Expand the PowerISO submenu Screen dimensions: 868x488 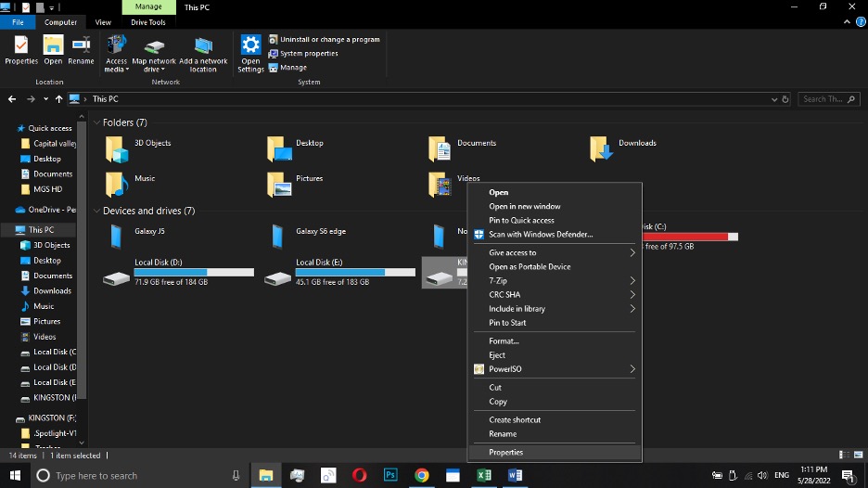pyautogui.click(x=555, y=369)
